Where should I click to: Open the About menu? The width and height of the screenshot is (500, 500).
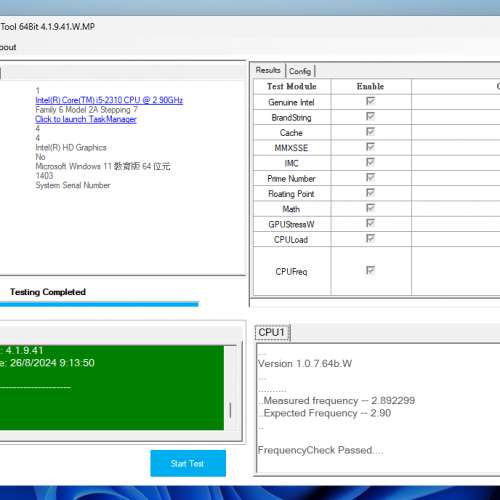pos(8,47)
